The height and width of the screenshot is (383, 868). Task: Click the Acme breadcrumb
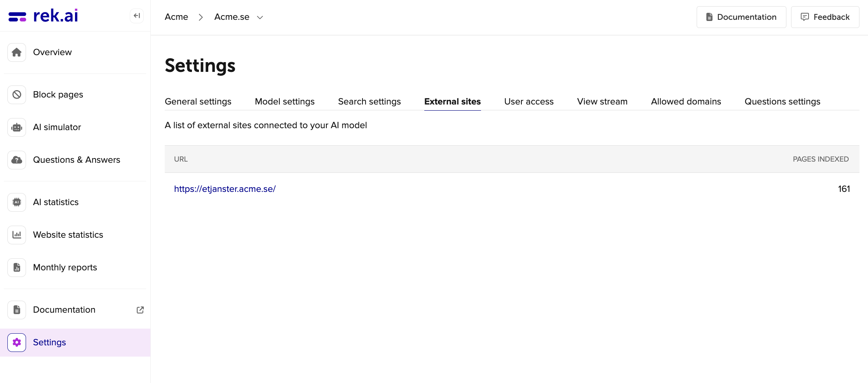[x=176, y=17]
